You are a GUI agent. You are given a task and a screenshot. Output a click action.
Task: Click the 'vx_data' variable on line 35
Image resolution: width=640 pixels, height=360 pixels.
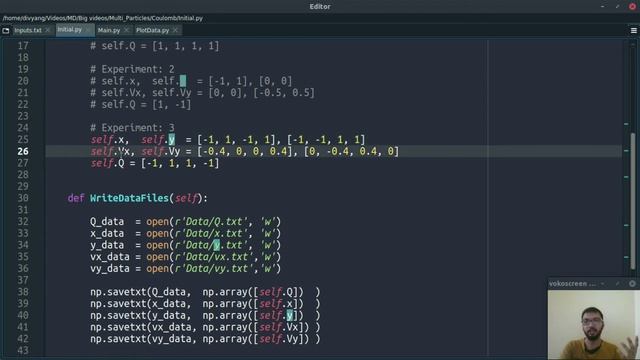[x=110, y=257]
